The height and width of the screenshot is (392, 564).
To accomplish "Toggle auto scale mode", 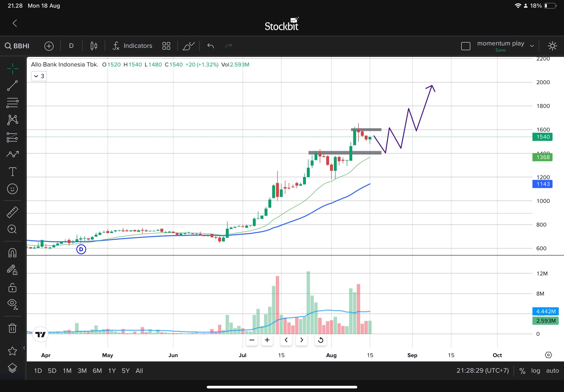I will point(553,371).
